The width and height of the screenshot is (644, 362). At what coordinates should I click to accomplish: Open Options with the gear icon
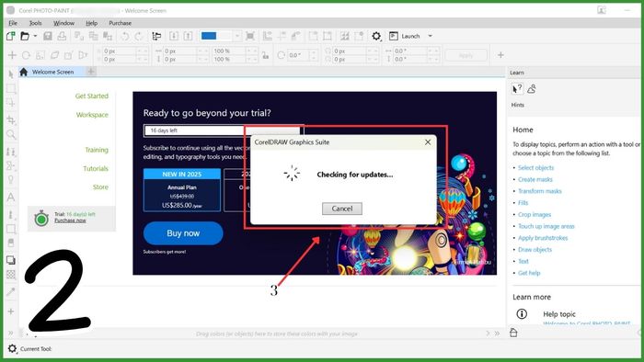pos(376,36)
